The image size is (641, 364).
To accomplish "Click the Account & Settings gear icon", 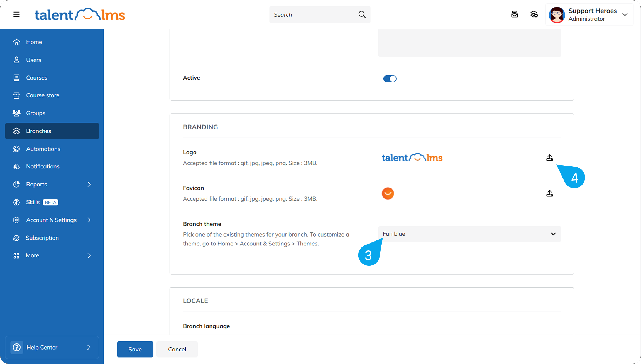I will point(16,220).
